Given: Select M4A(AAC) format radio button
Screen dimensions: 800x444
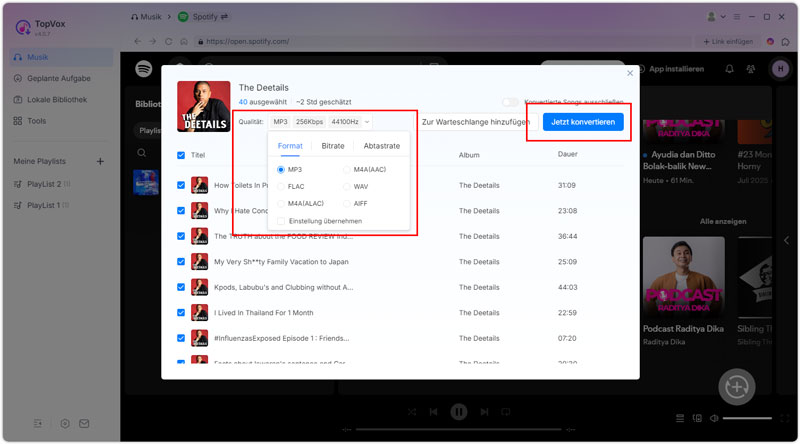Looking at the screenshot, I should coord(346,169).
